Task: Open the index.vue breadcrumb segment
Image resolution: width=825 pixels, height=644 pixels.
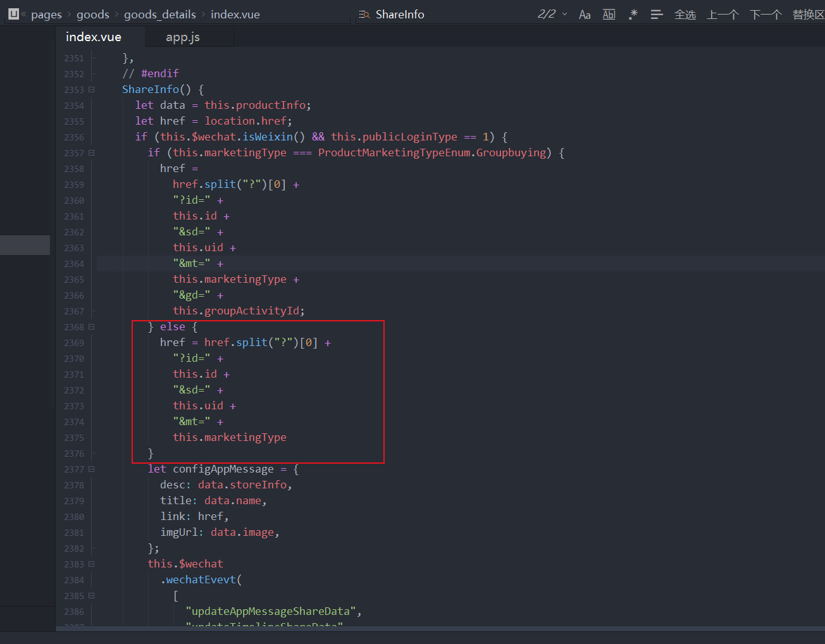Action: click(x=235, y=15)
